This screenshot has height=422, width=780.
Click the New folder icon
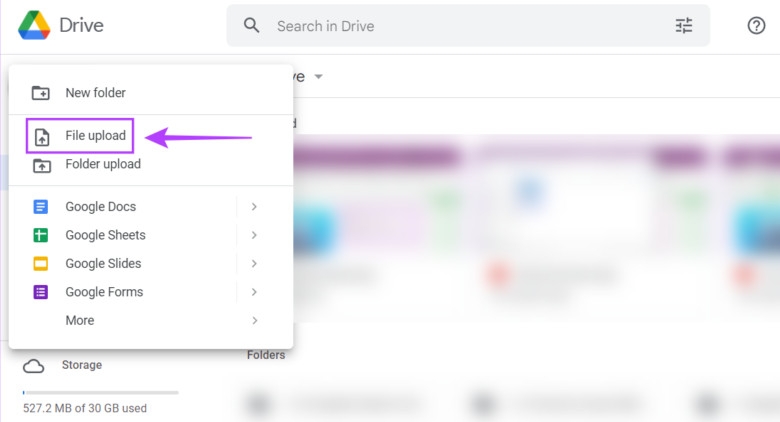tap(41, 93)
